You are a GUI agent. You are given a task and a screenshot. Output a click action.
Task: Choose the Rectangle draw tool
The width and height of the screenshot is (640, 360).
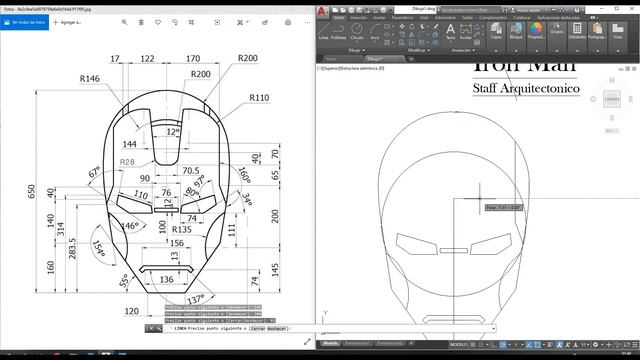pos(387,27)
